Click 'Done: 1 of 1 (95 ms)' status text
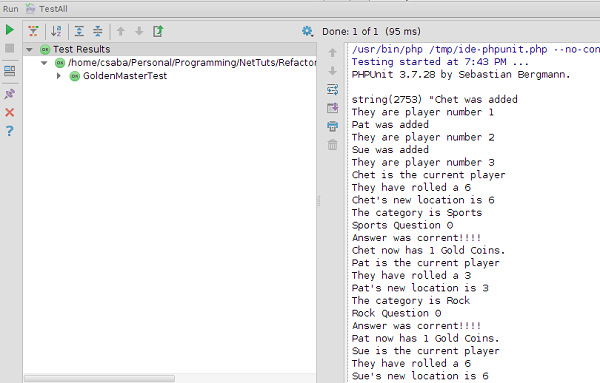 tap(371, 31)
